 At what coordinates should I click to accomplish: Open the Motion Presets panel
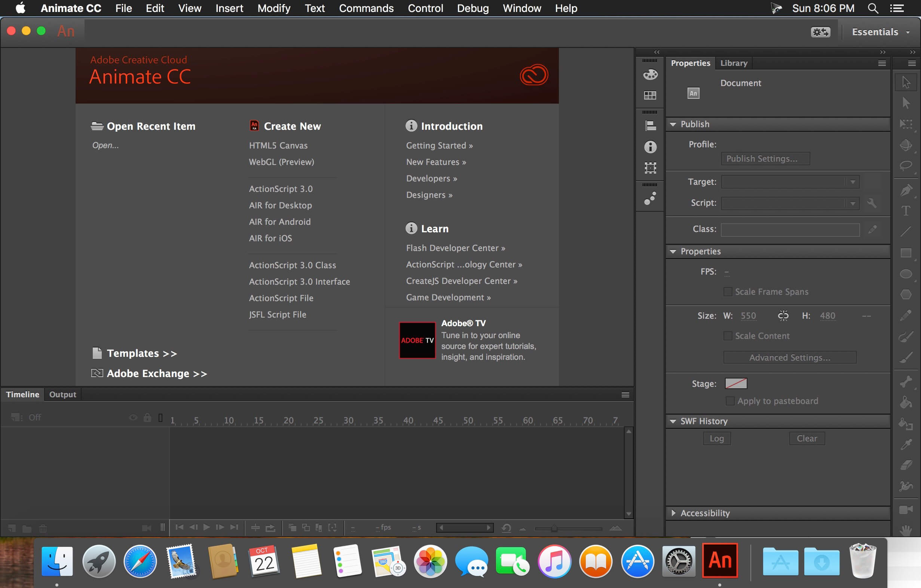[x=650, y=198]
